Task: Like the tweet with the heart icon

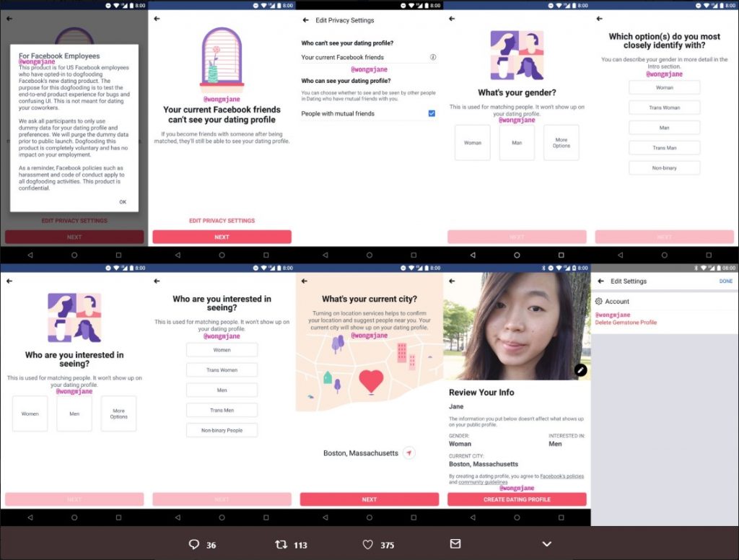Action: (367, 544)
